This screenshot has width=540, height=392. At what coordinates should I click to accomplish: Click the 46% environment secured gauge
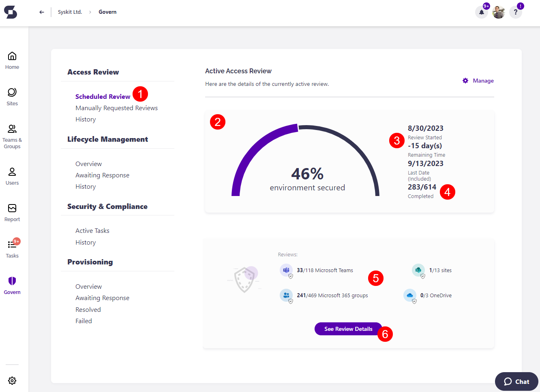click(307, 174)
